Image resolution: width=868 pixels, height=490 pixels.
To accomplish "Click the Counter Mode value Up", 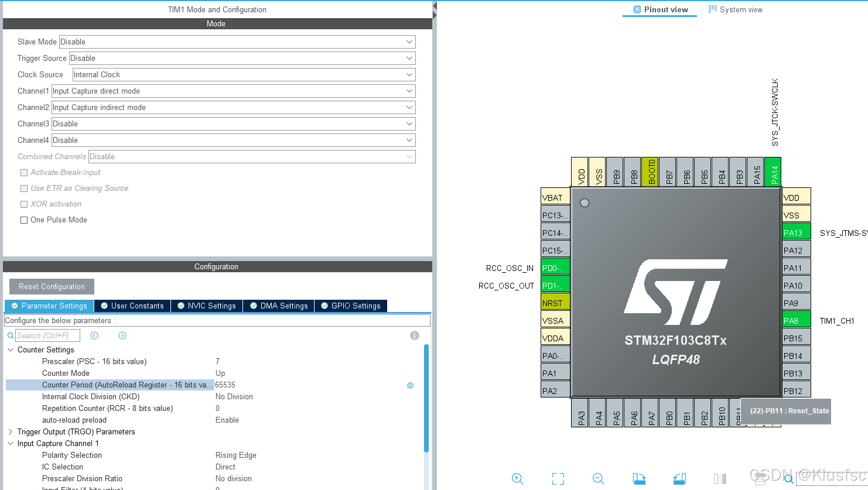I will [220, 373].
